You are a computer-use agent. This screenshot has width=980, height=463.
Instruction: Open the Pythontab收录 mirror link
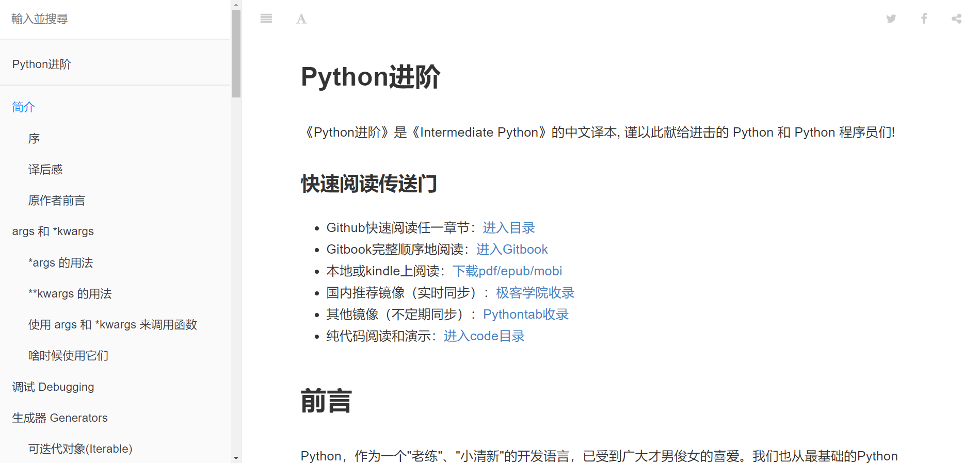[526, 315]
